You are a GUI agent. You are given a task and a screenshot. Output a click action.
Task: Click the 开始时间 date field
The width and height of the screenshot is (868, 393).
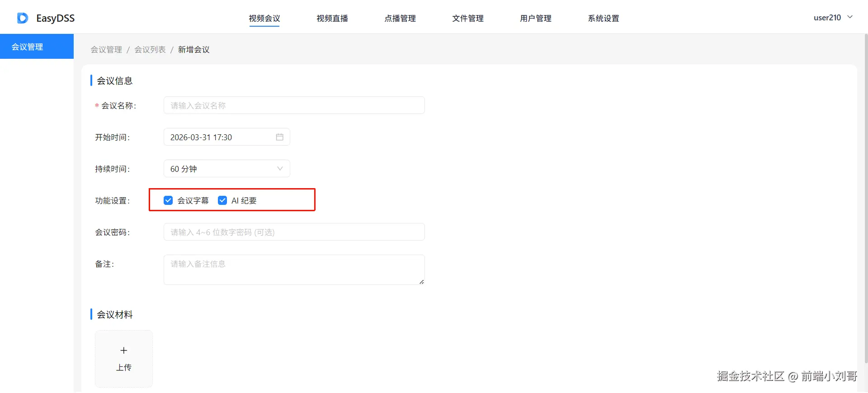pyautogui.click(x=227, y=137)
